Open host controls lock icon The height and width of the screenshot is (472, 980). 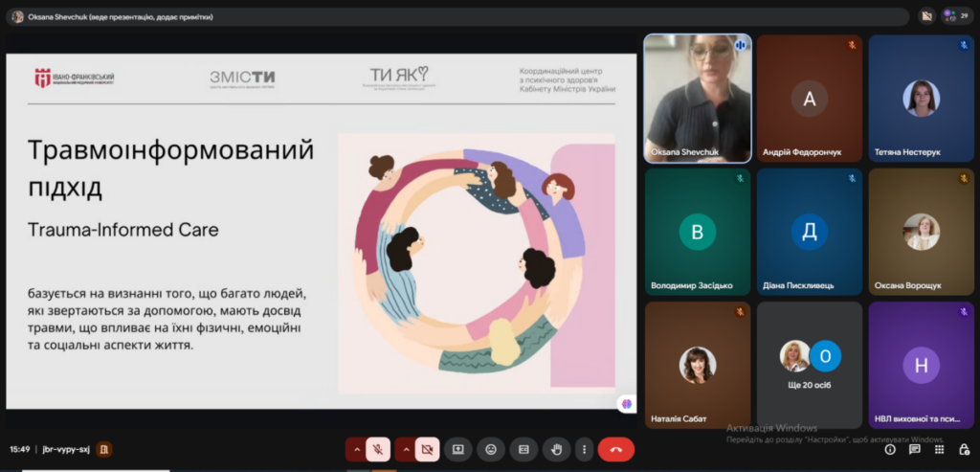click(964, 449)
